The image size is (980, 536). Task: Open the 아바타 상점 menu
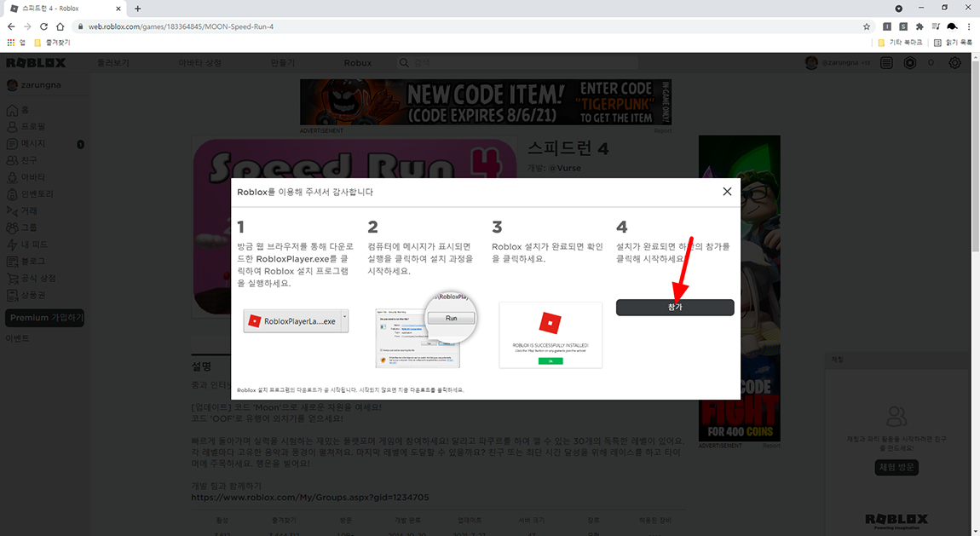pos(200,62)
